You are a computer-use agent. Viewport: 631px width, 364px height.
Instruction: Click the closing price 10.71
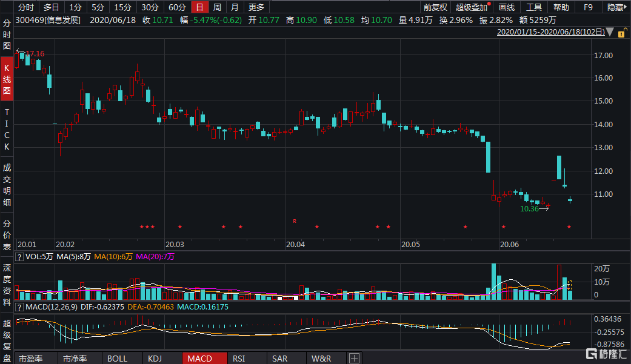[163, 20]
